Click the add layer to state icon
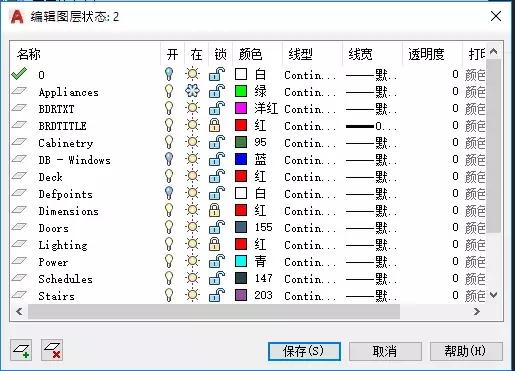Screen dimensions: 515x371 tap(21, 350)
